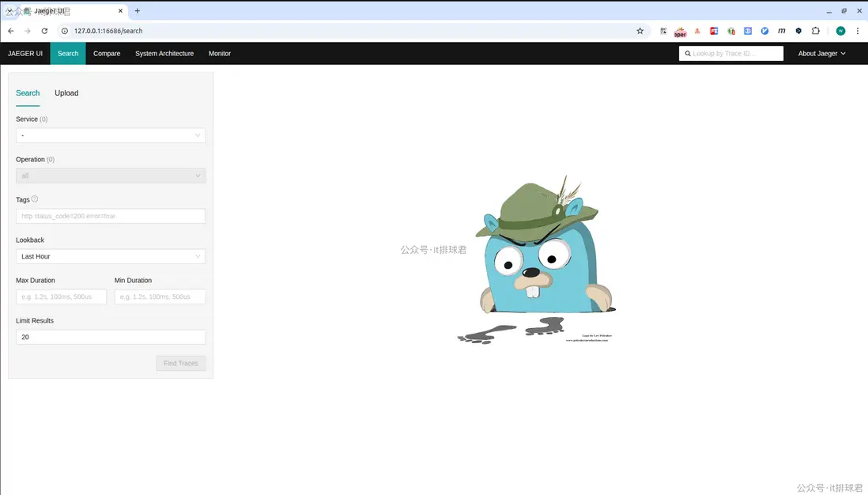Open the System Architecture page
The image size is (868, 495).
[164, 54]
